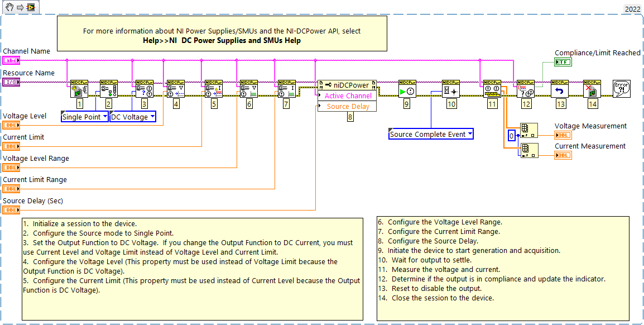Select the Configure Current Limit Range VI labeled 7
The image size is (644, 325).
(x=286, y=89)
